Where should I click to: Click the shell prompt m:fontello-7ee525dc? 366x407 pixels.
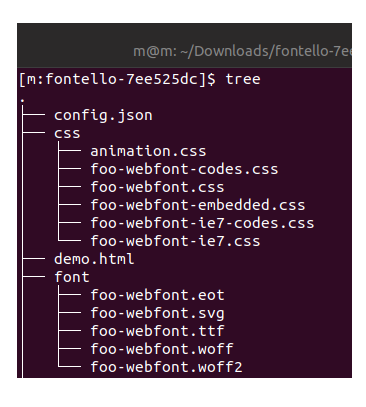(x=117, y=79)
